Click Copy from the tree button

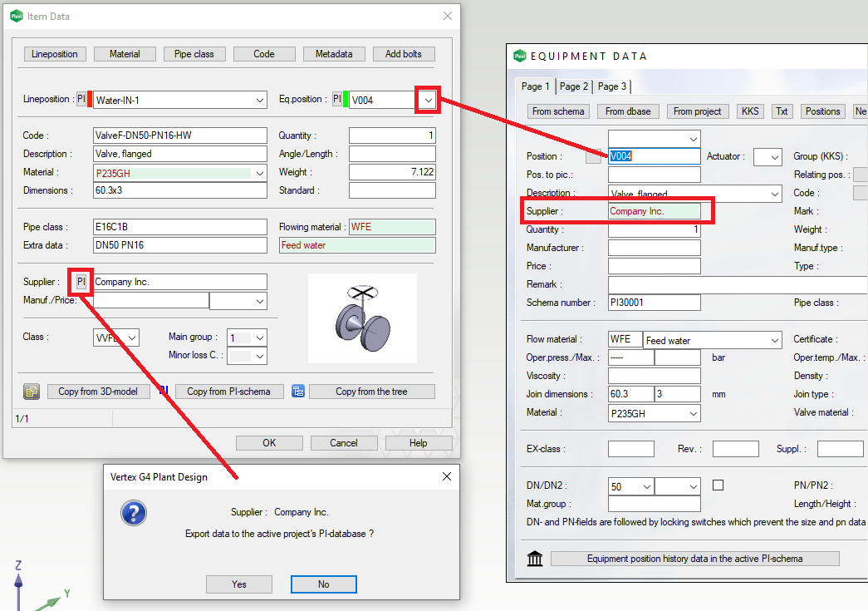coord(371,392)
